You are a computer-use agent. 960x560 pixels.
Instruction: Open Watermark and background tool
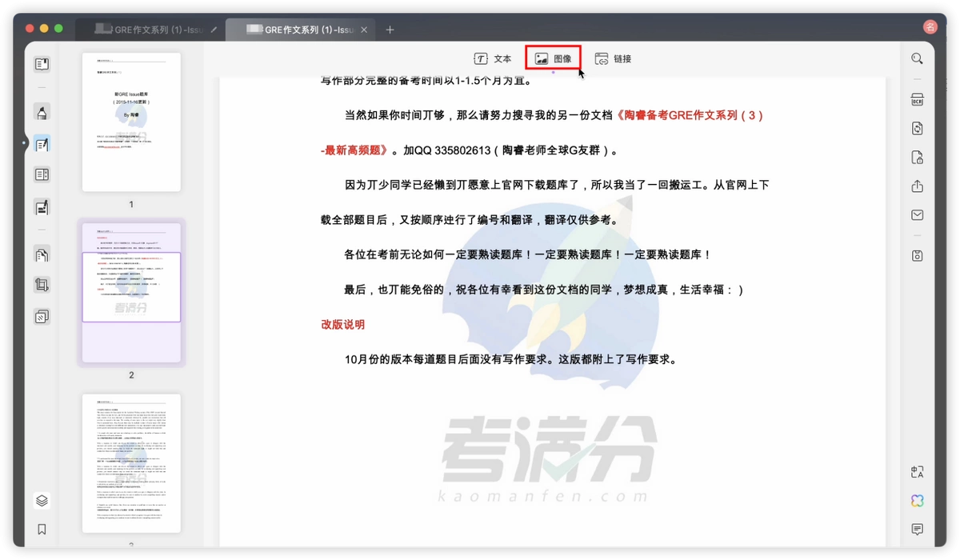(42, 317)
